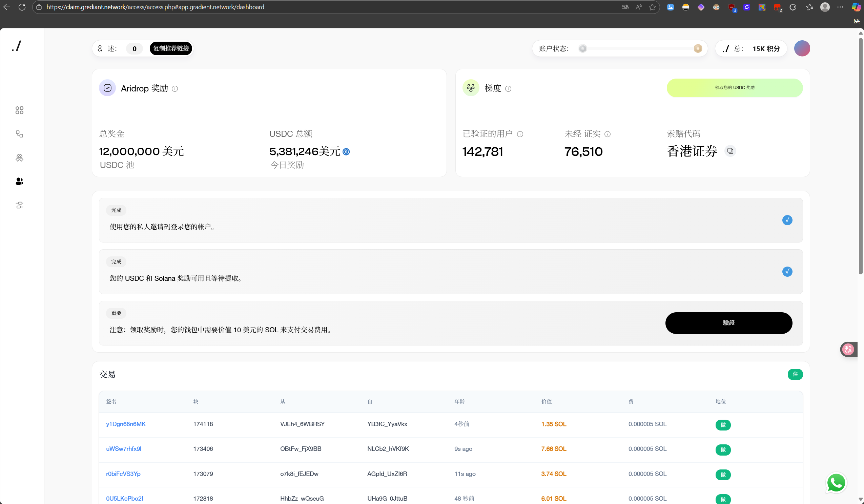Open the dashboard grid icon in sidebar
The image size is (864, 504).
click(20, 110)
